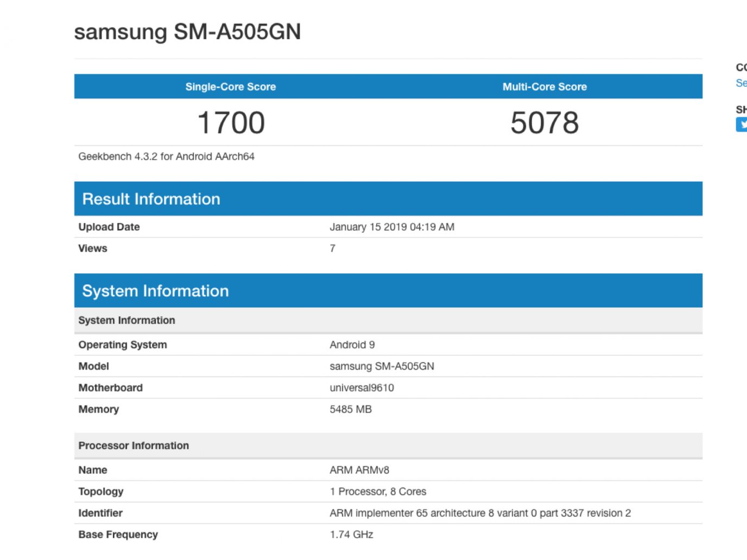747x560 pixels.
Task: Click the Processor Information subheader
Action: [x=134, y=446]
